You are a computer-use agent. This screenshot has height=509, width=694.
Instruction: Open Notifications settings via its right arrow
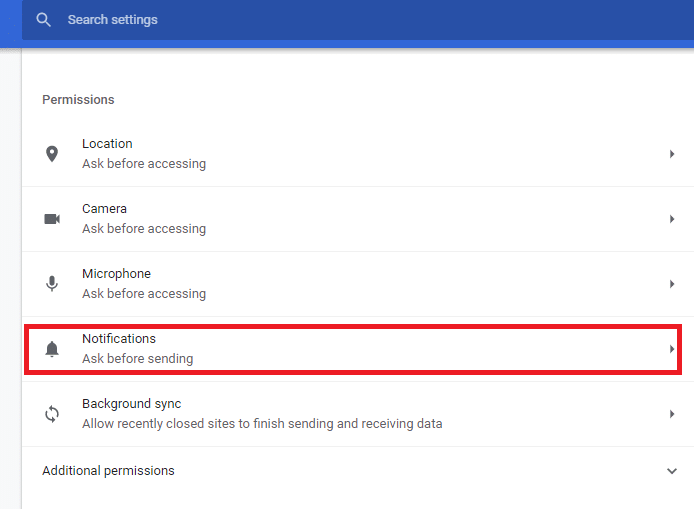click(x=672, y=349)
